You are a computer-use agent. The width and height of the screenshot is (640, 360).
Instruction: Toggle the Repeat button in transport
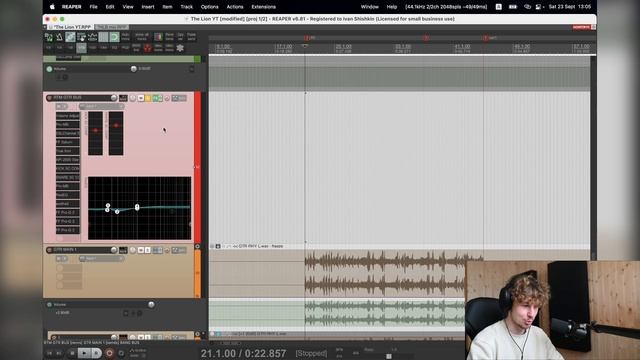(x=121, y=353)
